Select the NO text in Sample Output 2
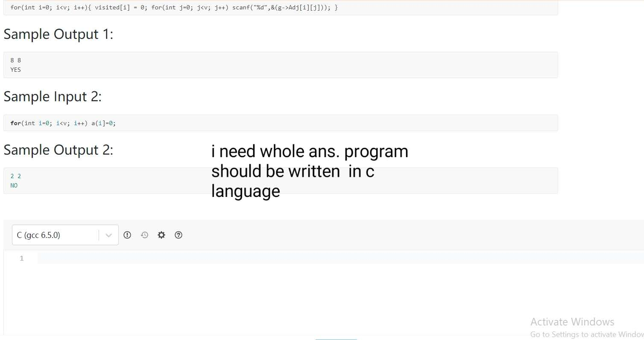644x340 pixels. coord(14,185)
